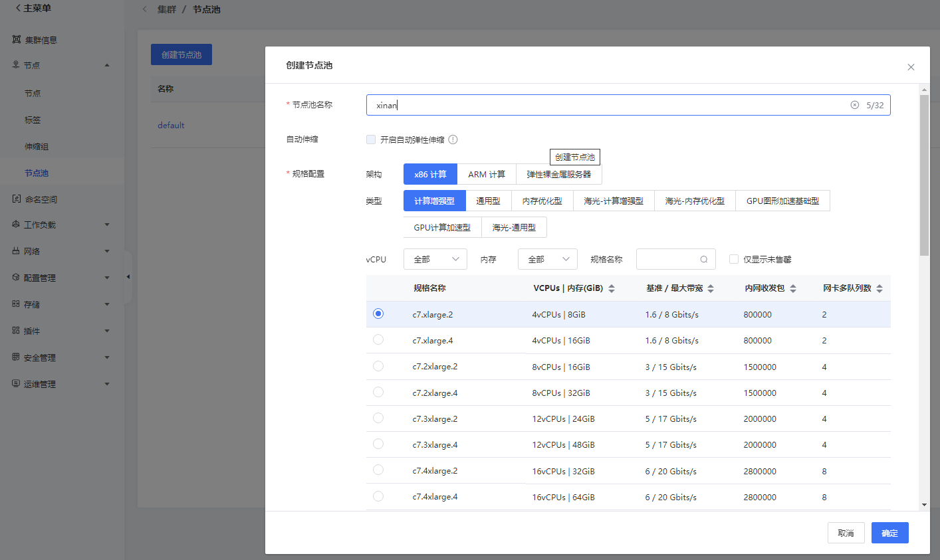
Task: Select the c7.4xlarge.4 radio button
Action: coord(378,496)
